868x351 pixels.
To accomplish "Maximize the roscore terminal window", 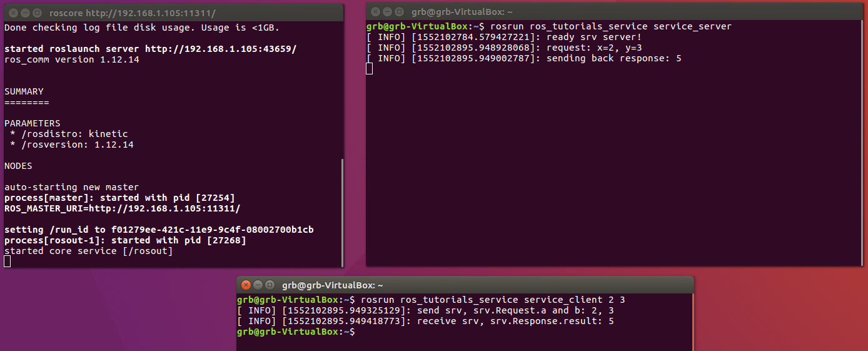I will point(37,13).
